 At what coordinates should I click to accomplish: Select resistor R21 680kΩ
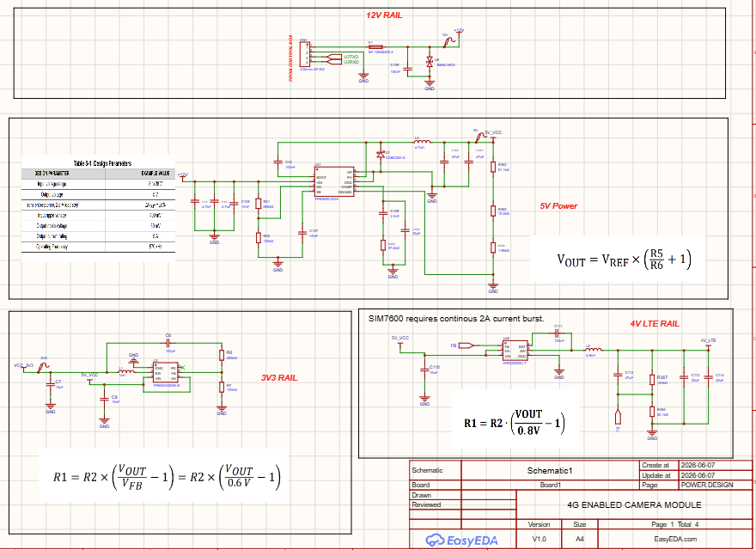259,204
